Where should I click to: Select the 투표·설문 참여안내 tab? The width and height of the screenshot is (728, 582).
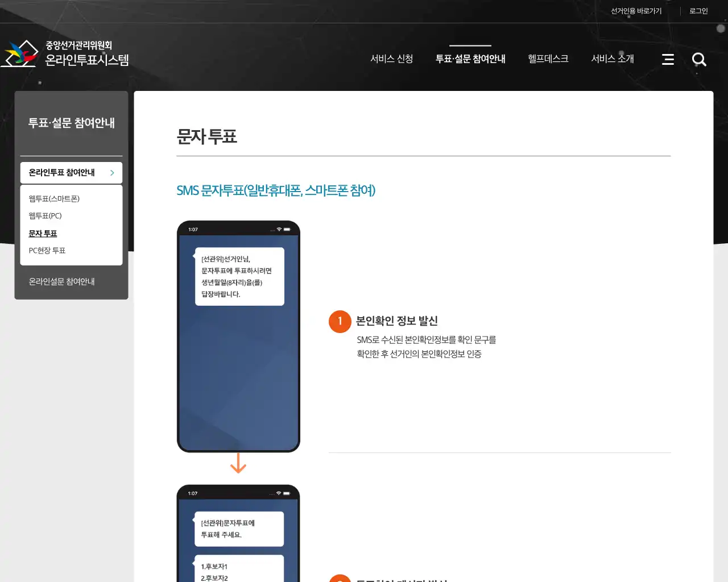coord(470,59)
